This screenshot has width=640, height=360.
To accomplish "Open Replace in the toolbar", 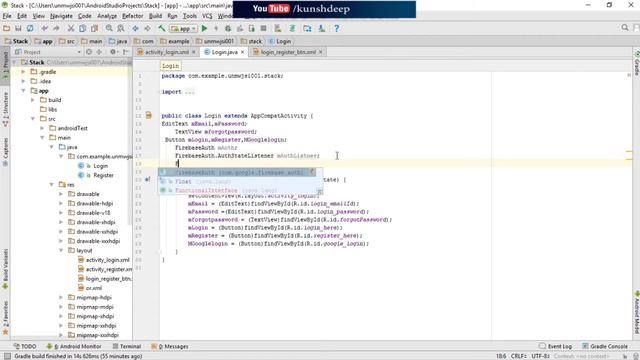I will coord(121,29).
